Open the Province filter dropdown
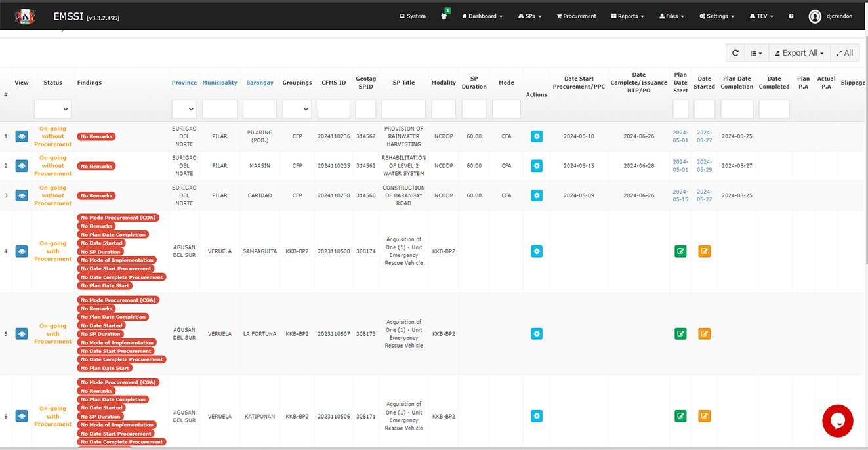This screenshot has height=450, width=868. pos(184,109)
